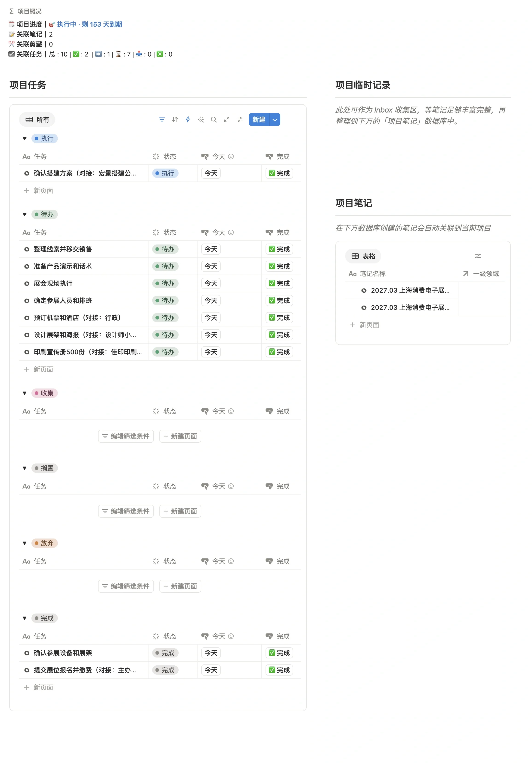
Task: Collapse the 待办 group
Action: click(x=25, y=215)
